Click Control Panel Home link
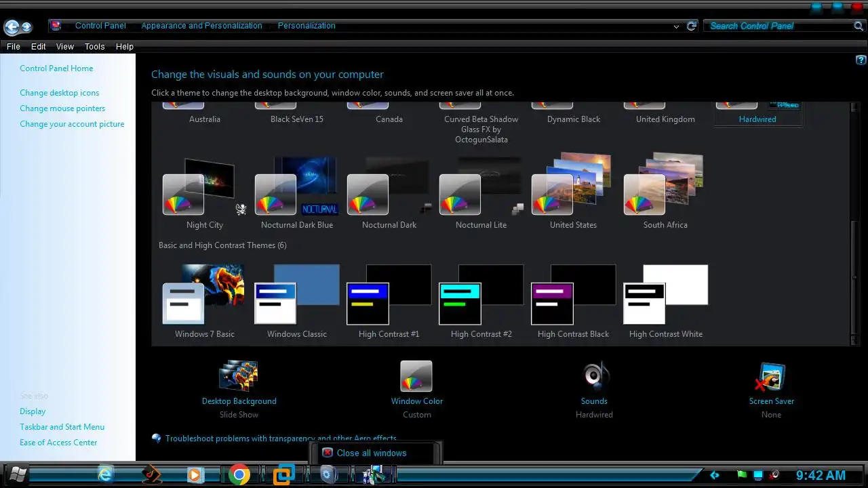 click(56, 68)
